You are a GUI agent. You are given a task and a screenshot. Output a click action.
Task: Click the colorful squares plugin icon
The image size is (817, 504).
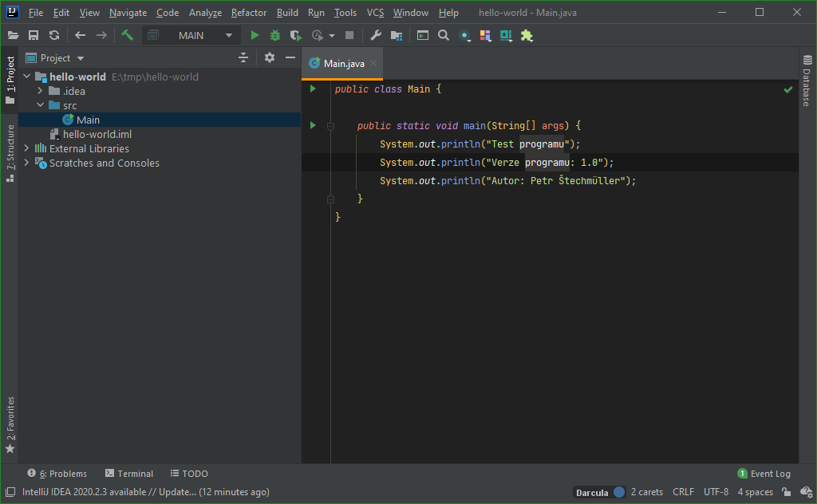click(x=486, y=35)
